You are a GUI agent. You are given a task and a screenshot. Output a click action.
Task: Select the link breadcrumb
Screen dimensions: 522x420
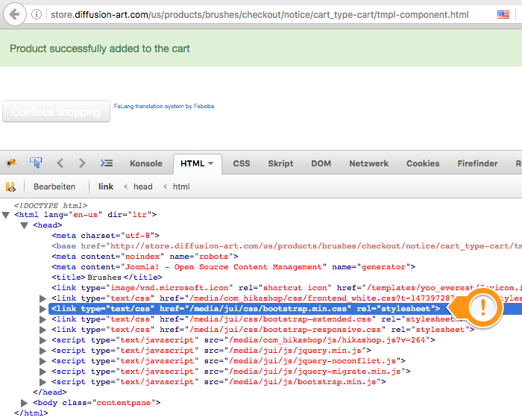pos(106,187)
